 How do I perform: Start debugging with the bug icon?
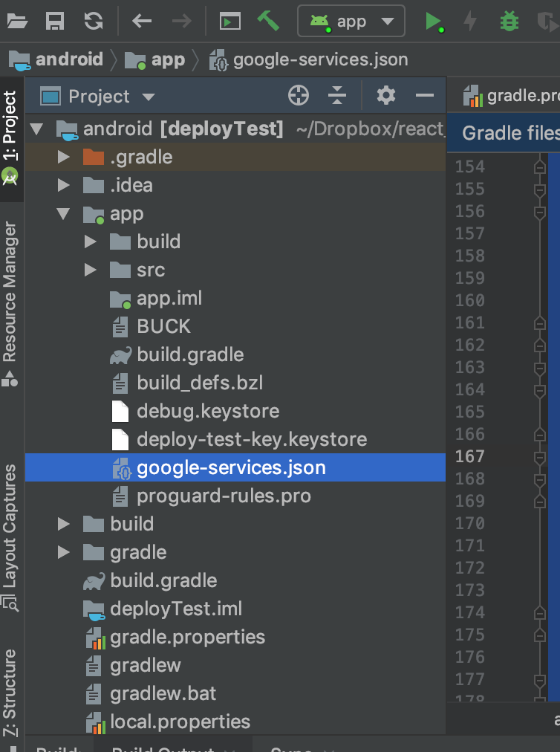click(509, 21)
